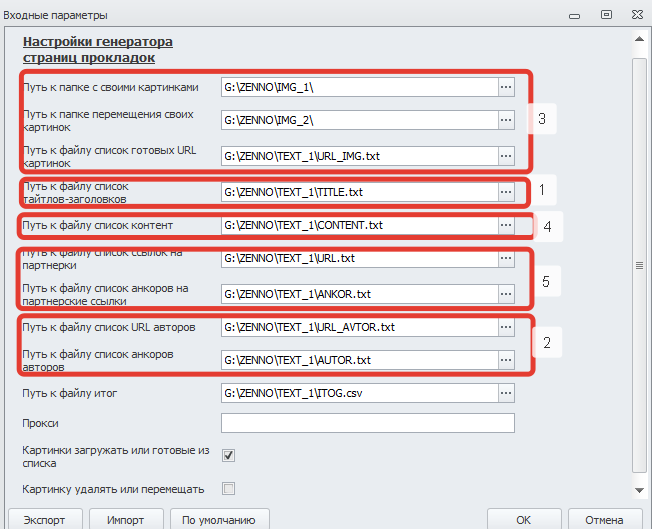Browse for the AUTOR.txt anchors file

pos(505,359)
